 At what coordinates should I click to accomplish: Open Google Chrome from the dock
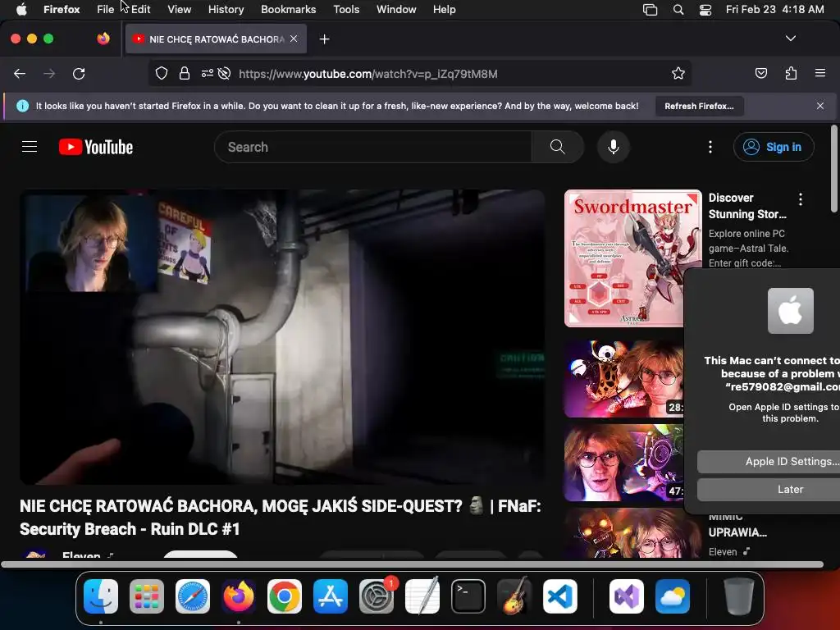coord(285,596)
